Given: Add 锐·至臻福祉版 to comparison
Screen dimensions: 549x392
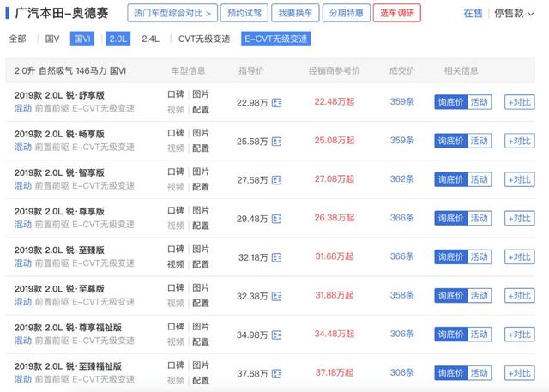Looking at the screenshot, I should click(520, 373).
